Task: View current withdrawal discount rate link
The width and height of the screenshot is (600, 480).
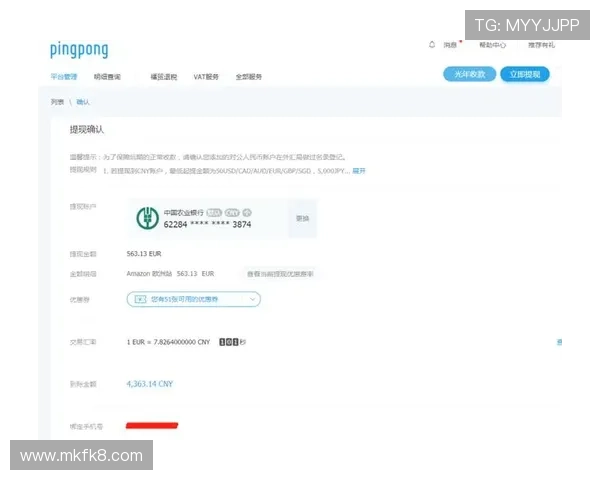Action: click(x=280, y=274)
